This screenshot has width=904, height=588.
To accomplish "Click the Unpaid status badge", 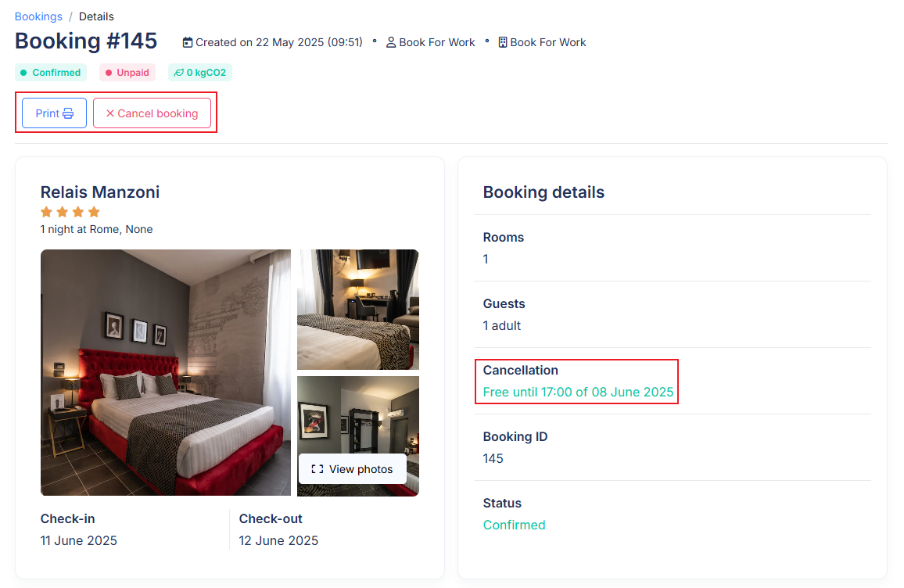I will (x=127, y=73).
